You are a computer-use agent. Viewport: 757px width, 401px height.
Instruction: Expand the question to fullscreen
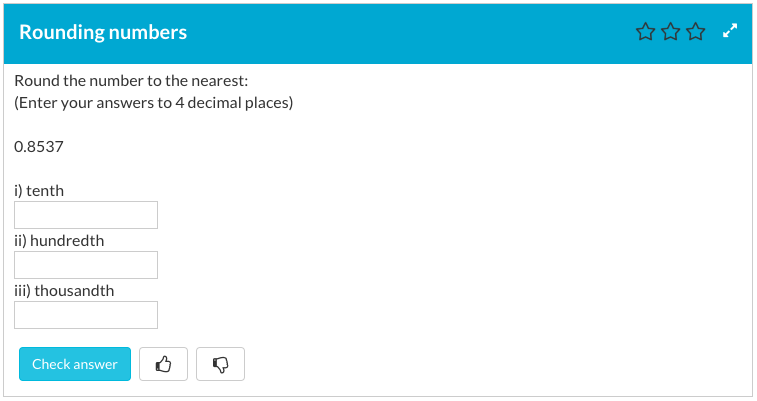pos(730,32)
